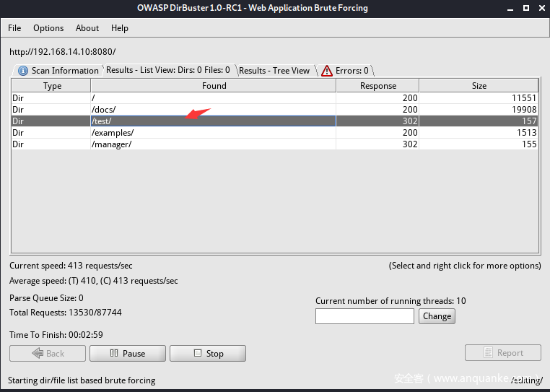Open the Help menu
This screenshot has height=392, width=550.
pos(120,28)
